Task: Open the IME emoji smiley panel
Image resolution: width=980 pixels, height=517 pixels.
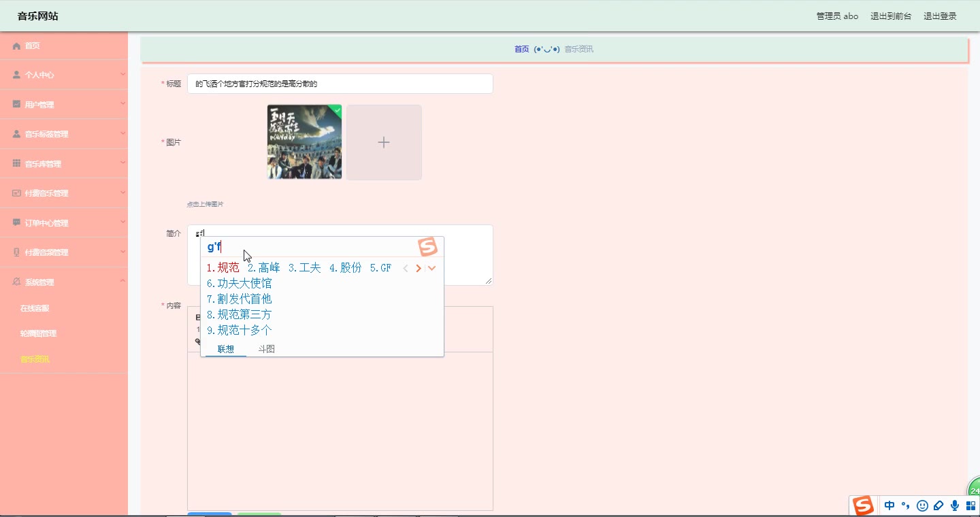Action: click(923, 505)
